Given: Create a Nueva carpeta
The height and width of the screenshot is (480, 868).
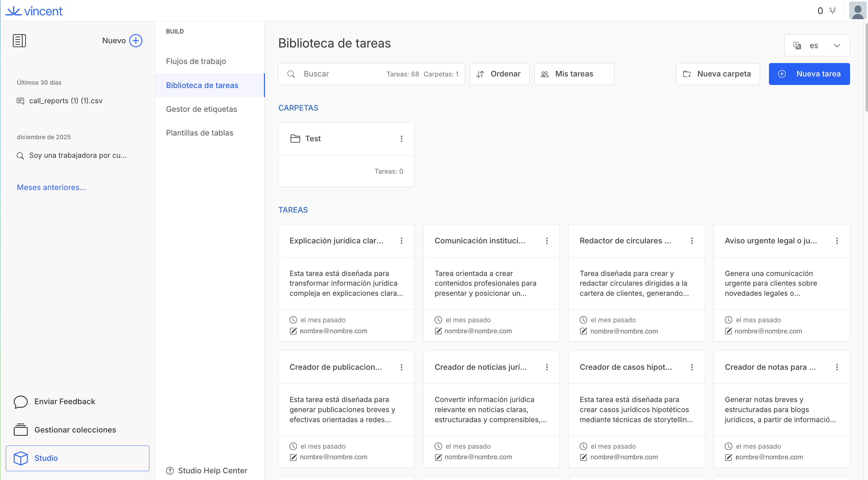Looking at the screenshot, I should (x=717, y=74).
